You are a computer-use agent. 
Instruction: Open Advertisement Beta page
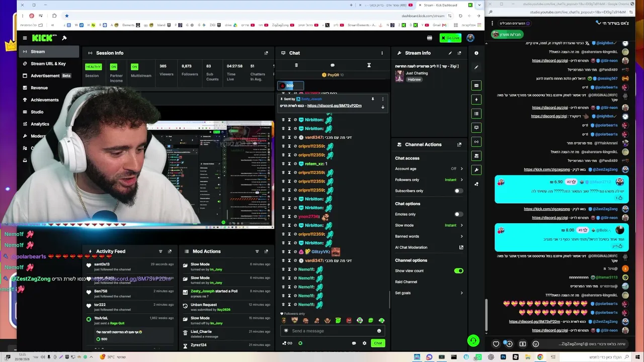(x=48, y=76)
